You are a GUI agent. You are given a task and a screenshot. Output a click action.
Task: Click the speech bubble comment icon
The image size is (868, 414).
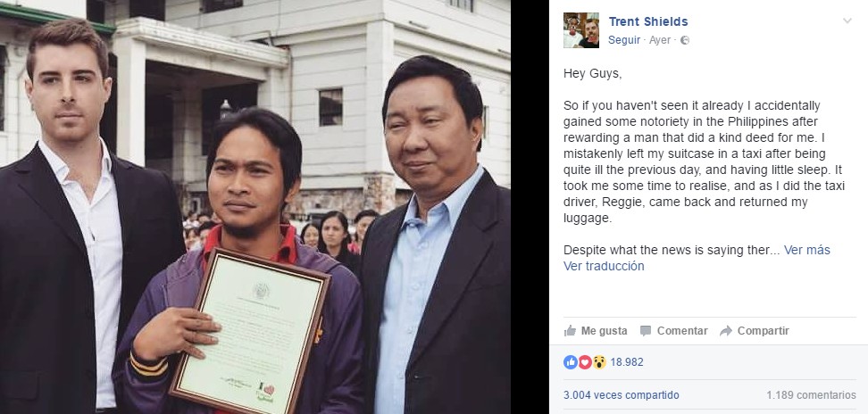tap(646, 330)
